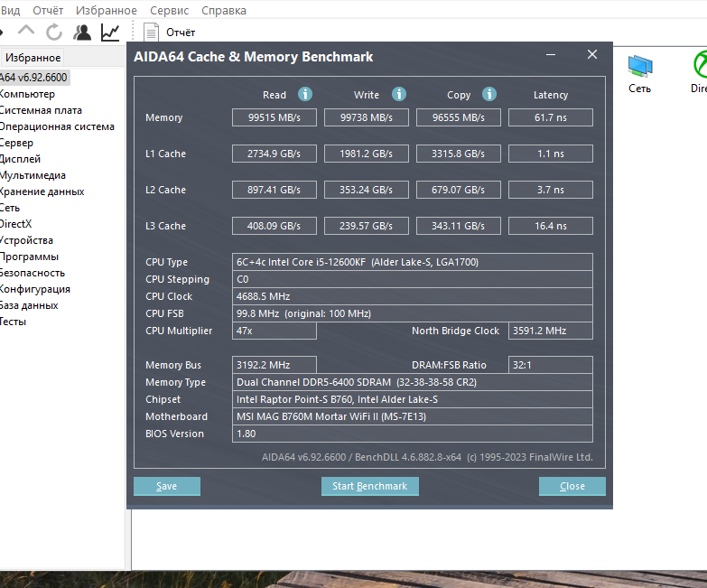Image resolution: width=707 pixels, height=588 pixels.
Task: Click the Copy info icon
Action: (x=489, y=94)
